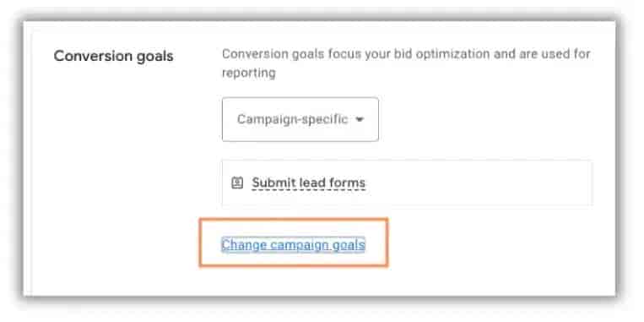The image size is (644, 322).
Task: Click the lead form icon beside Submit lead forms
Action: tap(237, 183)
